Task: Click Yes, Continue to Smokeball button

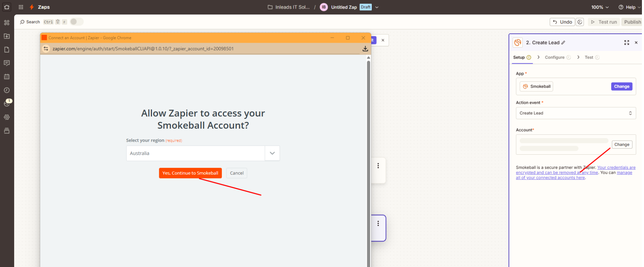Action: click(x=190, y=173)
